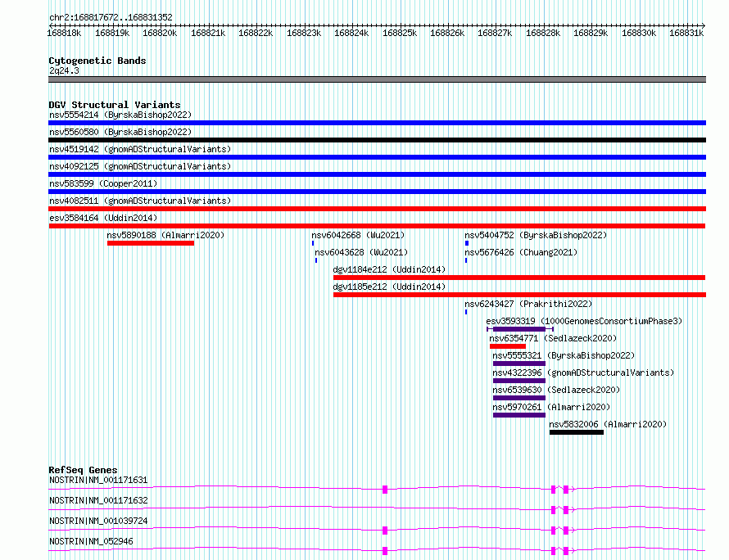Click esv3584164 (Uddin2014) variant label
Screen dimensions: 729x560
103,218
